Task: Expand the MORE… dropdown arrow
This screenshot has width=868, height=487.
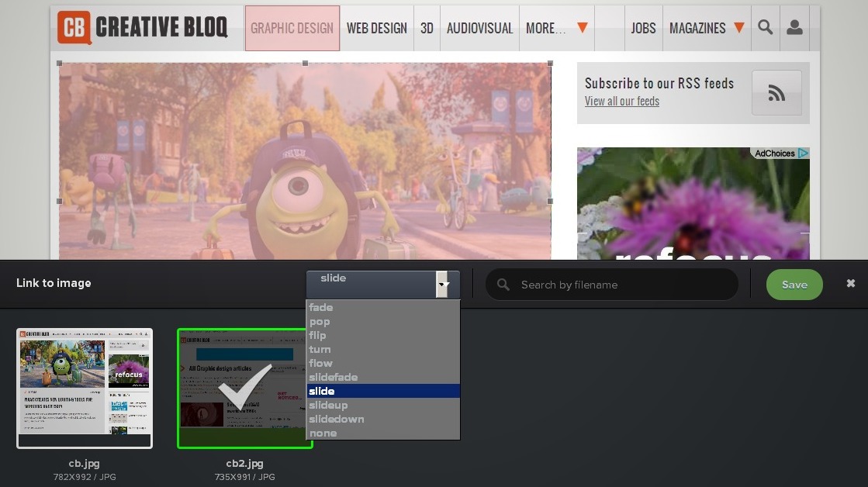Action: click(x=582, y=27)
